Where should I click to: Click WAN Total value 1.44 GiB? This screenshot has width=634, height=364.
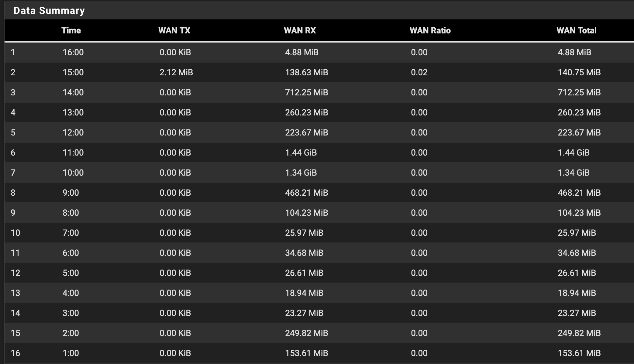pos(574,153)
